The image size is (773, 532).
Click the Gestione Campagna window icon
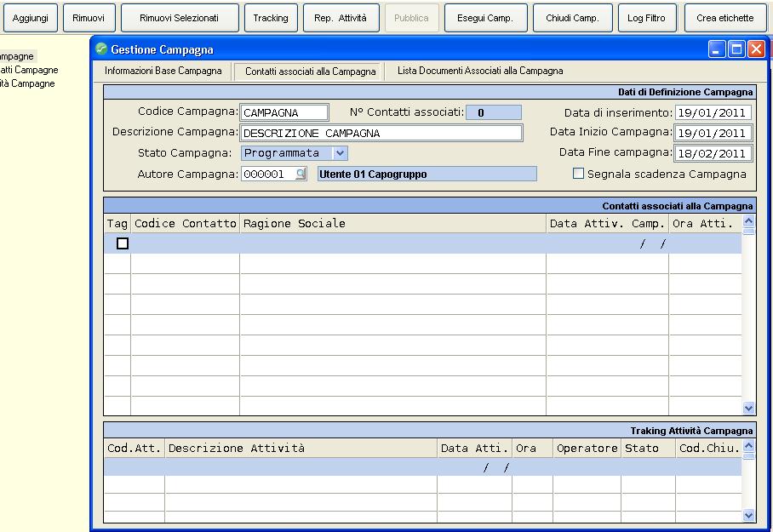101,49
